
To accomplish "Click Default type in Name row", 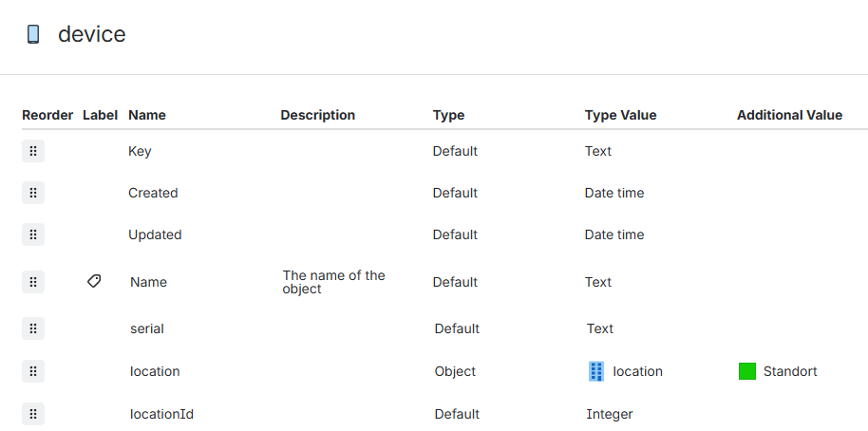I will point(455,282).
